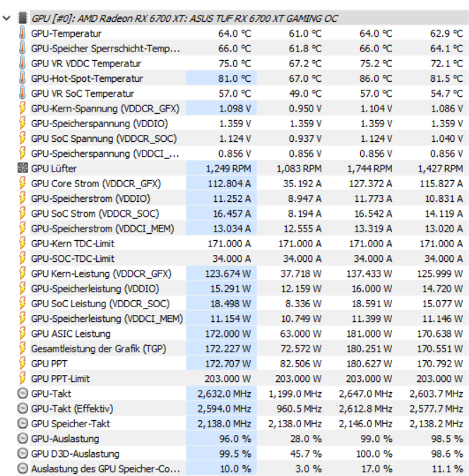Select Auslastung des GPU Speicher-Co... label

[x=106, y=469]
